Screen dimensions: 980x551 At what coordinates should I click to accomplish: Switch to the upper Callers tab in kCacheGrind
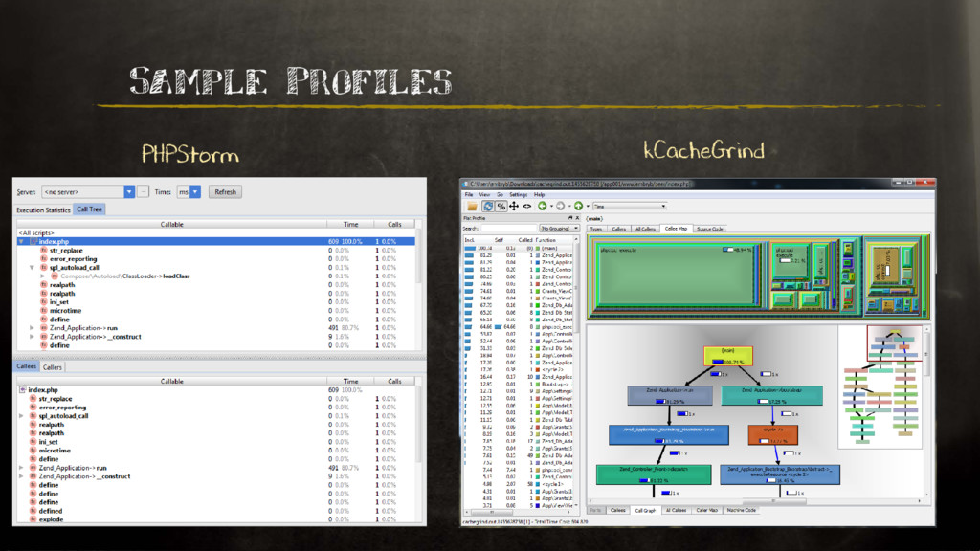pyautogui.click(x=619, y=230)
